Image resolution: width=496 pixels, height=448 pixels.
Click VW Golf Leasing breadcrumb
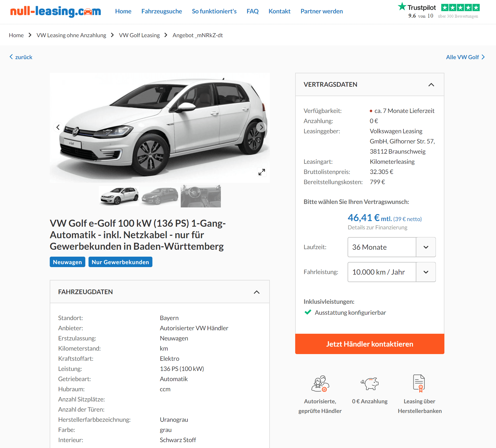(139, 35)
